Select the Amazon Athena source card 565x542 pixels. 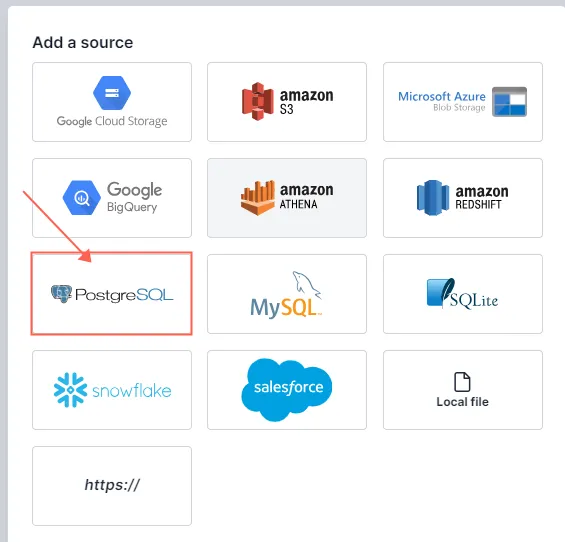(287, 198)
